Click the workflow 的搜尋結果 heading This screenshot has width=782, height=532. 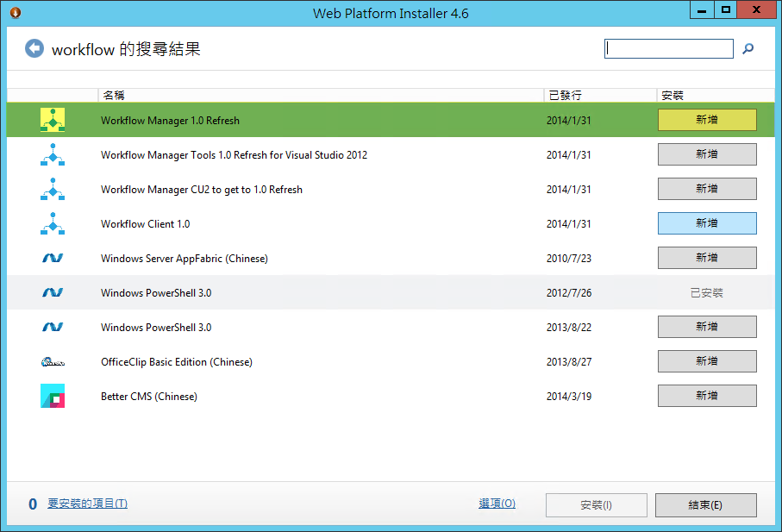(126, 49)
